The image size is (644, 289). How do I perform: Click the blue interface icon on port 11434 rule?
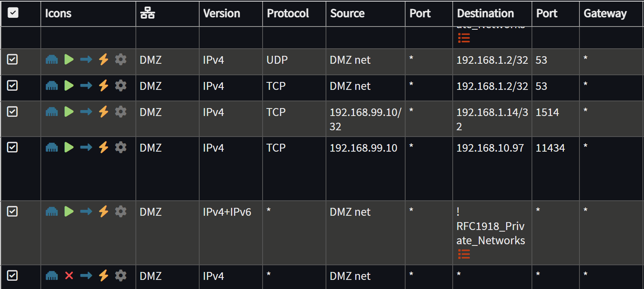coord(51,147)
